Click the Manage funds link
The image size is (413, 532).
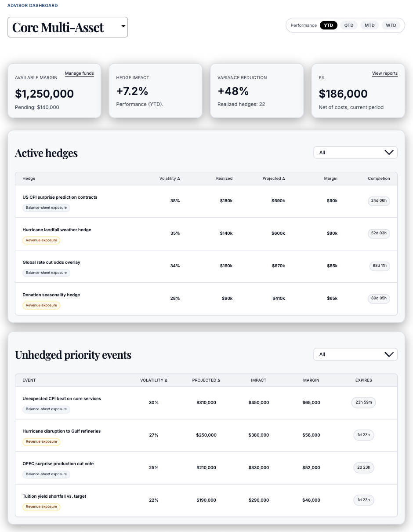(79, 73)
